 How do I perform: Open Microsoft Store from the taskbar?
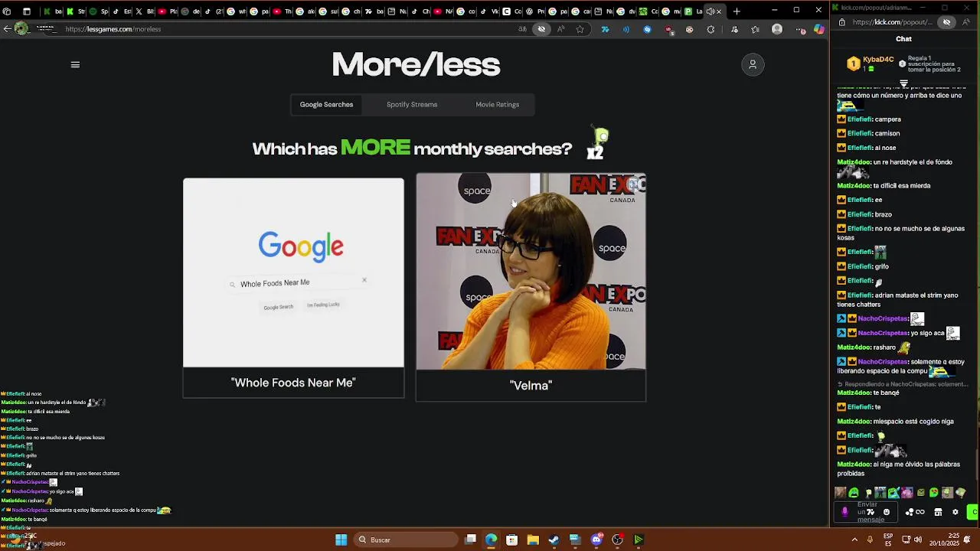[x=511, y=540]
